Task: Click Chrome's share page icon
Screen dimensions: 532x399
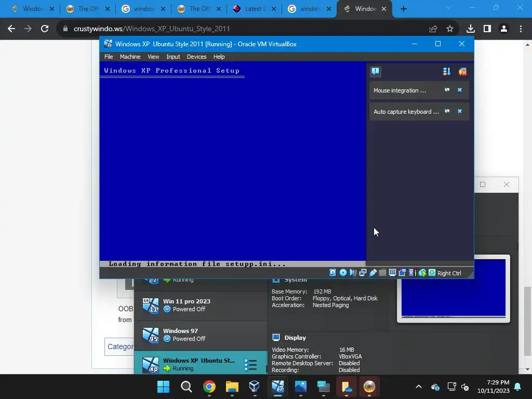Action: [x=433, y=29]
